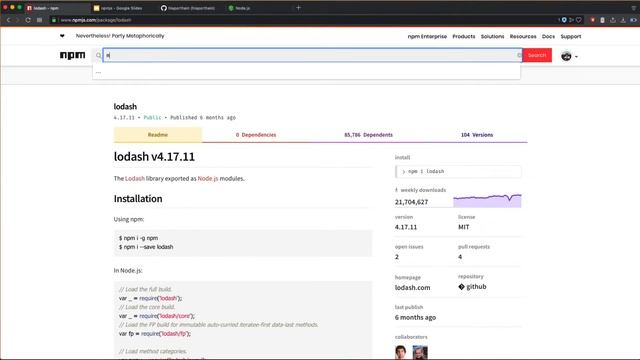This screenshot has height=360, width=640.
Task: Follow the Node.js link in description
Action: [x=208, y=178]
